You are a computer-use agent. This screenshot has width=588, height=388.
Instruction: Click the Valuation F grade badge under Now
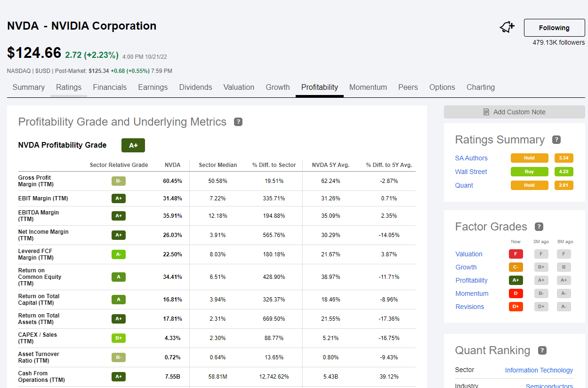point(516,254)
